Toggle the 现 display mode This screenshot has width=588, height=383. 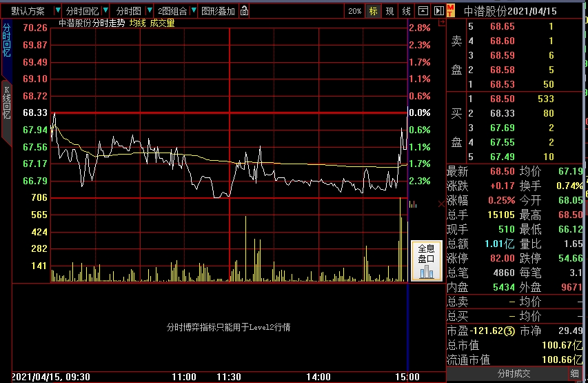coord(389,11)
